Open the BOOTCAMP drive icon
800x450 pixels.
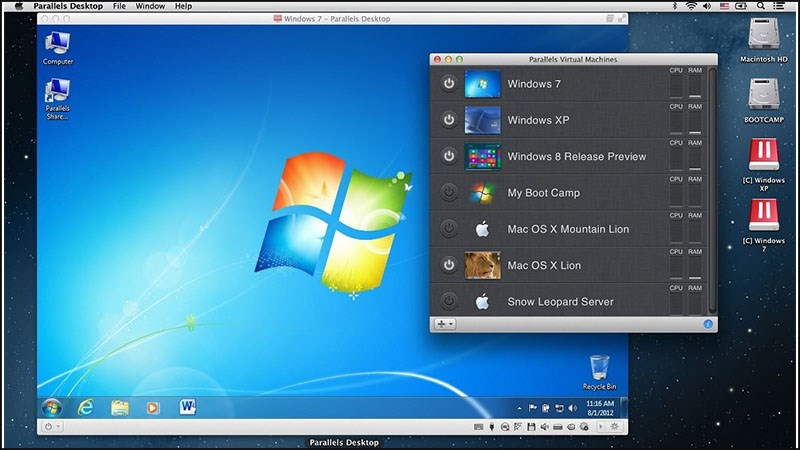[x=763, y=101]
